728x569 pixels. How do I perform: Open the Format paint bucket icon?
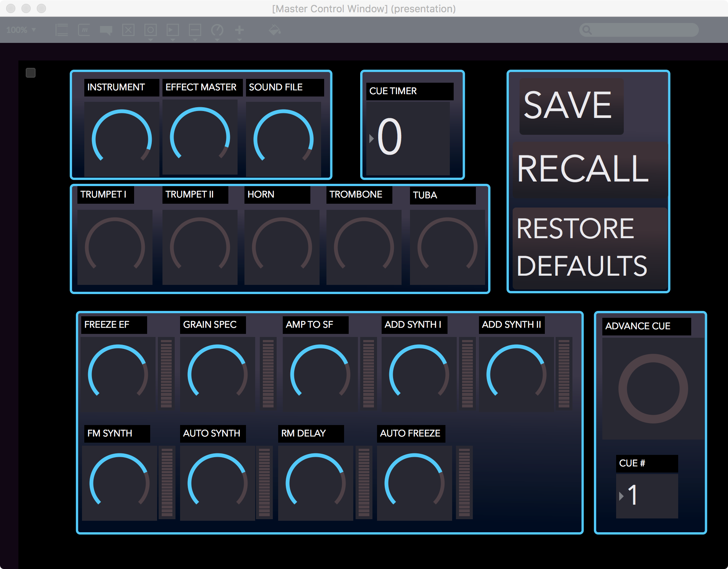coord(275,30)
